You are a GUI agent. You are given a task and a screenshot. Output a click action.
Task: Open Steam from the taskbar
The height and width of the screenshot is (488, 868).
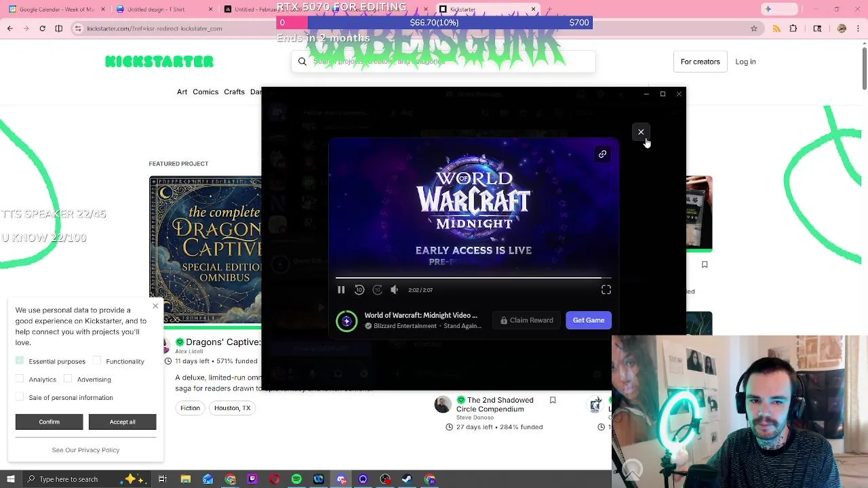click(x=407, y=479)
